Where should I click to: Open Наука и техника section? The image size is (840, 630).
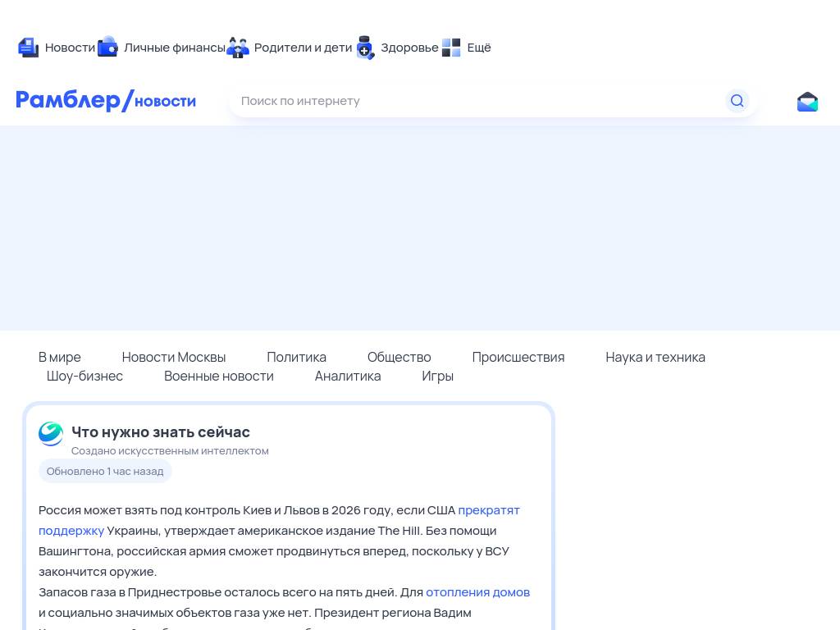(655, 357)
